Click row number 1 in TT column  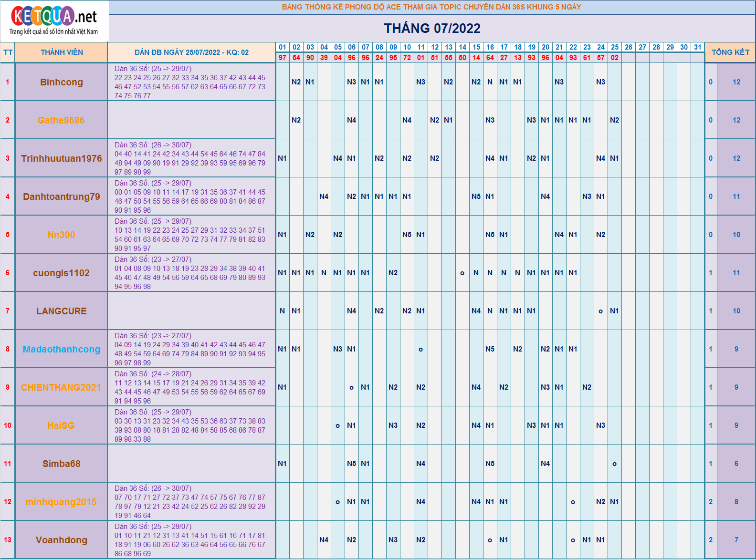coord(8,82)
